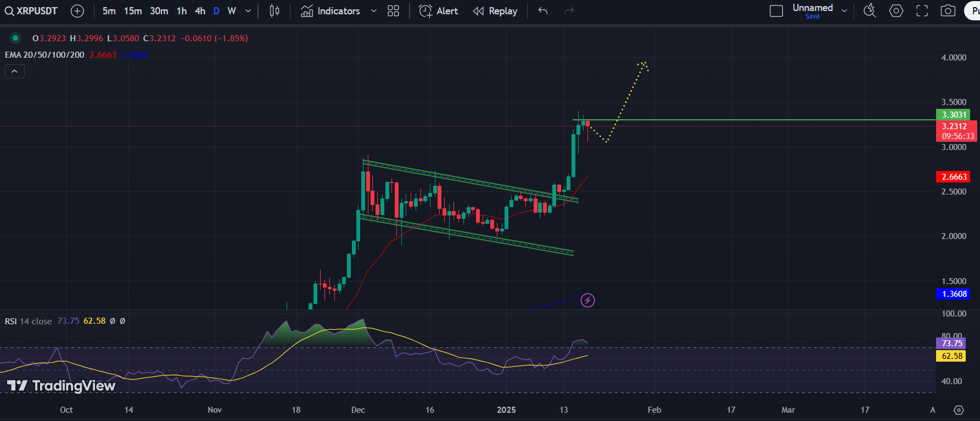The height and width of the screenshot is (421, 980).
Task: Start bar Replay mode
Action: (495, 11)
